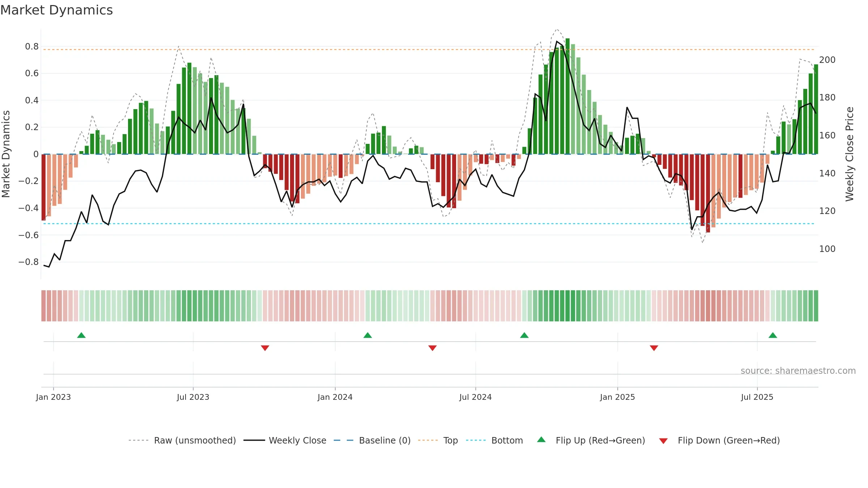868x488 pixels.
Task: Click the red flip-down marker near May 2024
Action: (x=433, y=348)
